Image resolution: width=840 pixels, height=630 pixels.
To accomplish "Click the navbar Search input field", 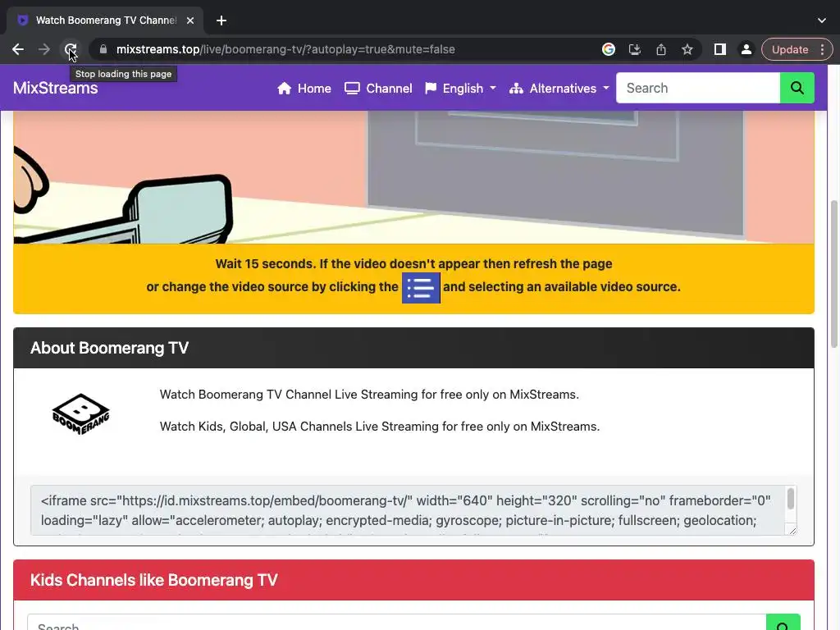I will coord(698,88).
